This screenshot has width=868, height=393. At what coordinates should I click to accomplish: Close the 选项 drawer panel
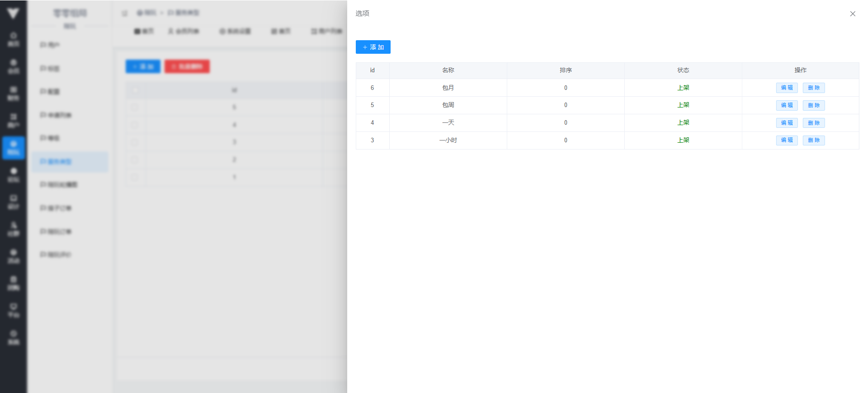click(x=853, y=14)
